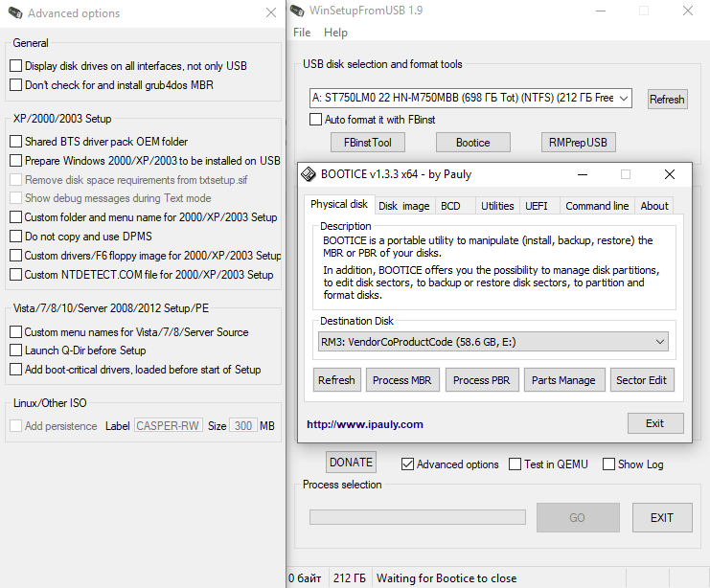Click the Bootice button in WinSetupFromUSB

472,143
